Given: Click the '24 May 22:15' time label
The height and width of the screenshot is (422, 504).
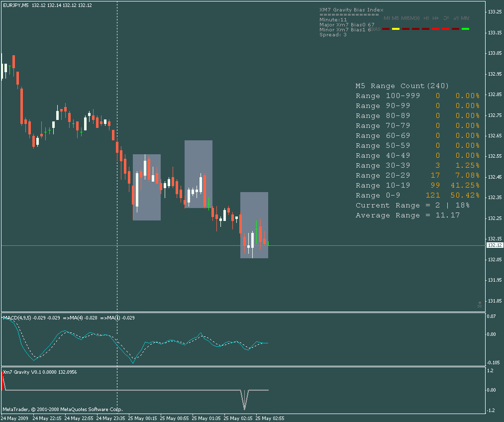Looking at the screenshot, I should [x=47, y=418].
